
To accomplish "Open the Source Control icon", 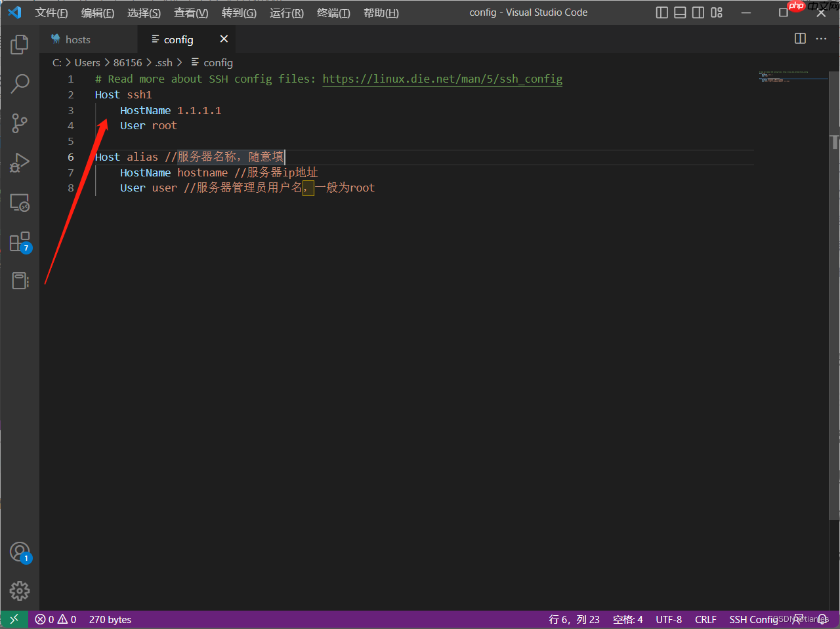I will (x=19, y=123).
